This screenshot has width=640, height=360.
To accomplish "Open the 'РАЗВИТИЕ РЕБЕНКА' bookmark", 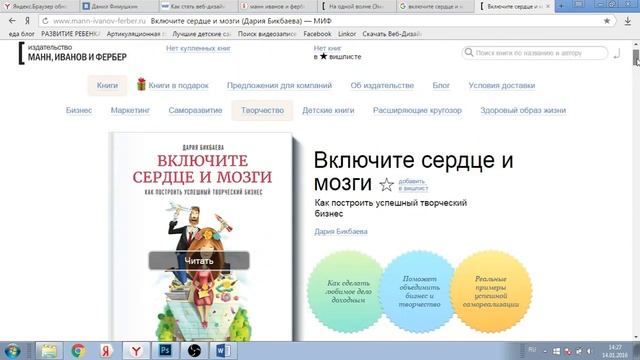I will point(70,34).
